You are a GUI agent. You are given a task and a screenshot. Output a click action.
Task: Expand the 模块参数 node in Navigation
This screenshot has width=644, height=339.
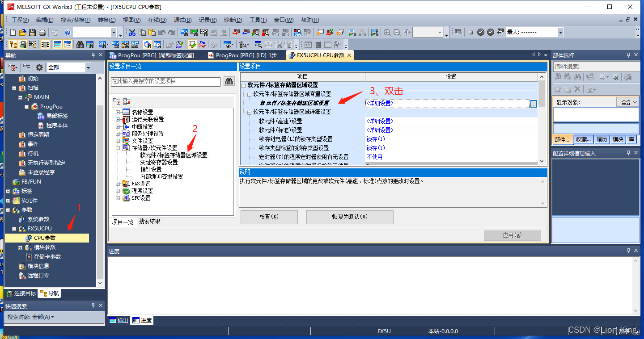(x=20, y=247)
